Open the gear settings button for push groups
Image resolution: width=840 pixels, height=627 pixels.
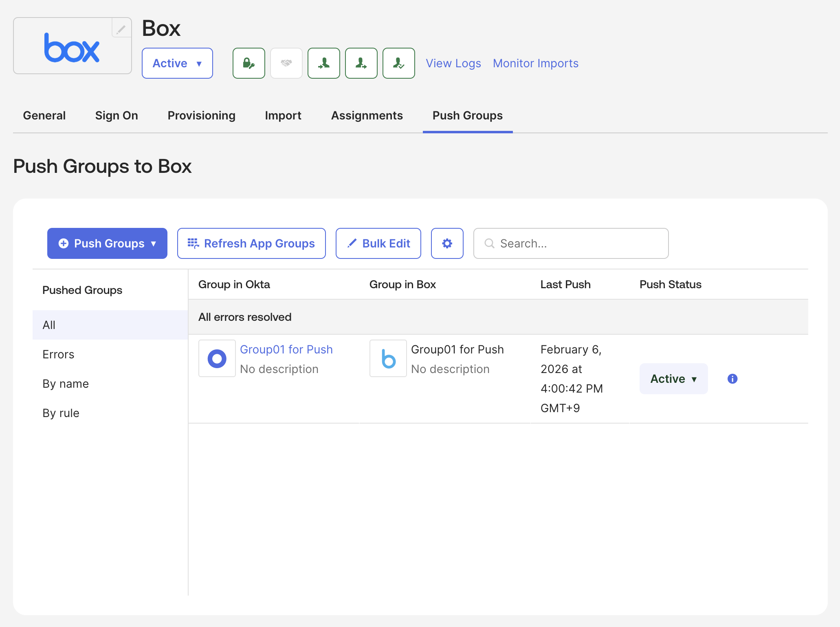point(447,243)
